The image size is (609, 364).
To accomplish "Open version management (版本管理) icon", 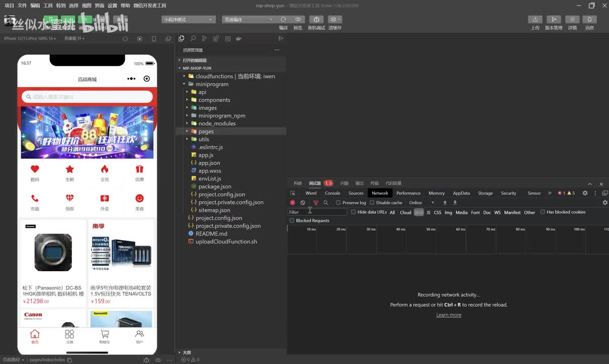I will [x=554, y=19].
